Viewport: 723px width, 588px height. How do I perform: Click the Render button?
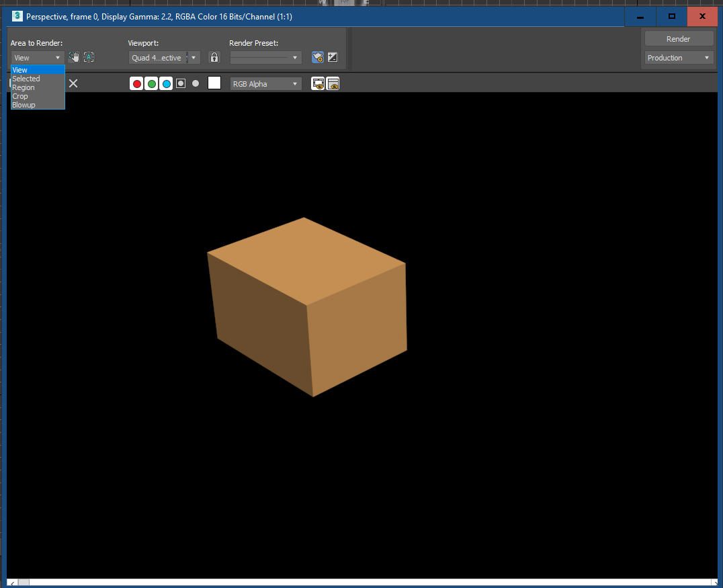[x=678, y=38]
